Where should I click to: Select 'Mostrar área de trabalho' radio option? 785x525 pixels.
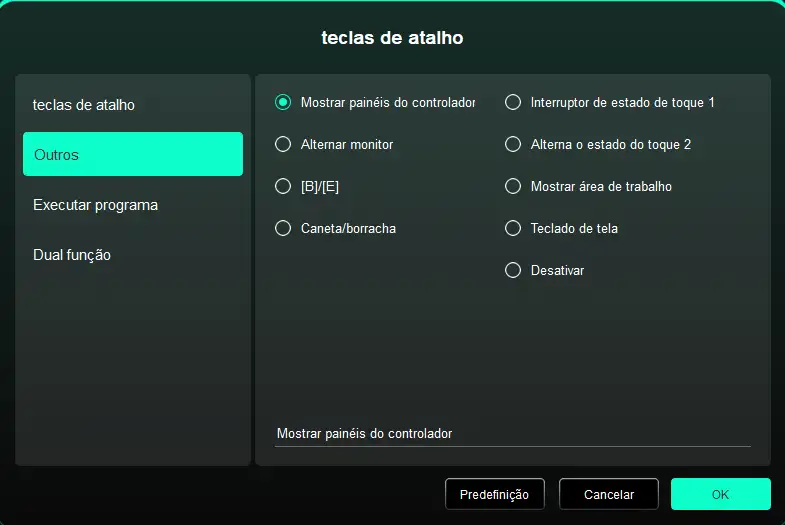pos(513,186)
